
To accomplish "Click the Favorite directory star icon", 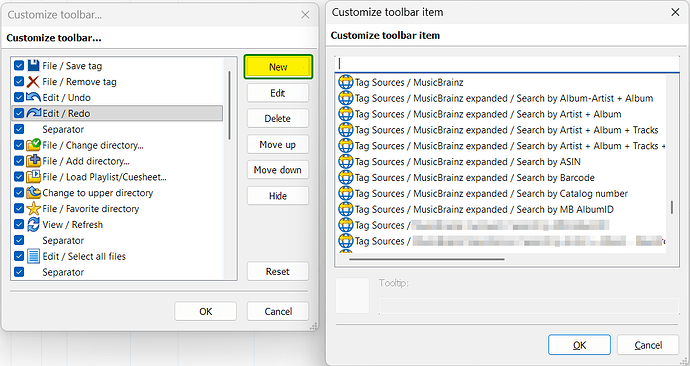I will coord(33,209).
